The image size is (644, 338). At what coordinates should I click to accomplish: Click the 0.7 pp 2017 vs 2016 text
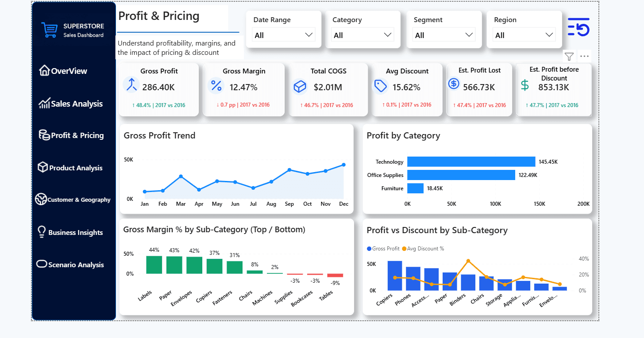point(243,105)
